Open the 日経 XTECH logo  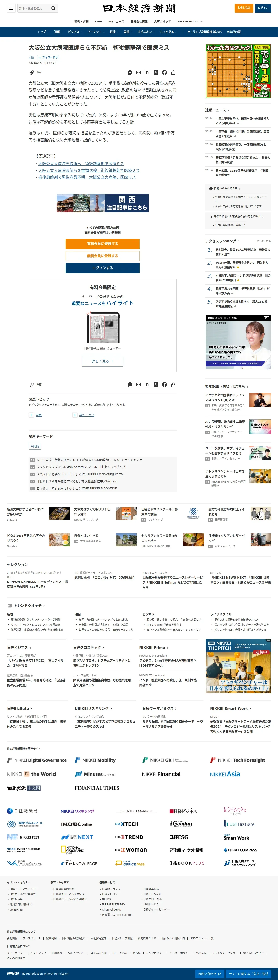coord(127,824)
